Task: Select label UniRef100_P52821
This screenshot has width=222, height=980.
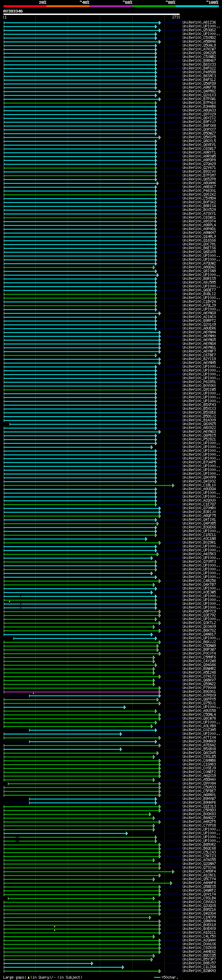Action: (x=199, y=439)
